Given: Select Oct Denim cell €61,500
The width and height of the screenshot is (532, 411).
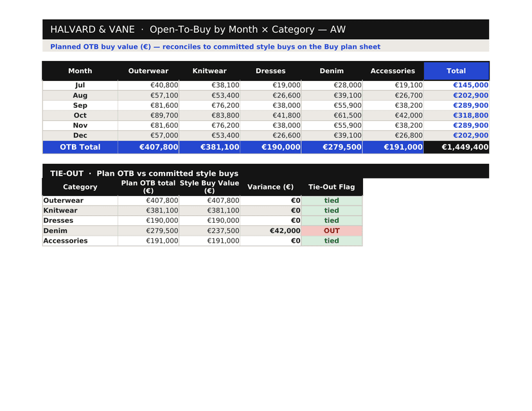Looking at the screenshot, I should click(x=332, y=116).
